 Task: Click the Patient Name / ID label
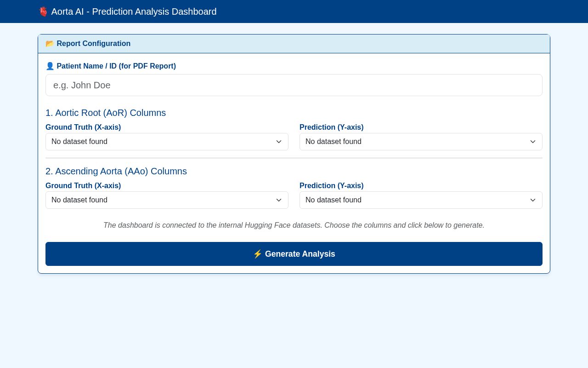click(116, 66)
